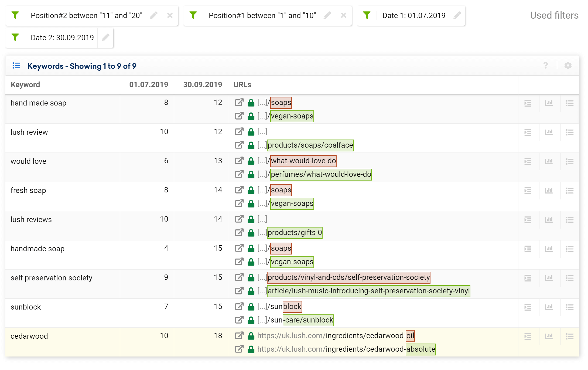Show SERP list for handmade soap row
Image resolution: width=588 pixels, height=370 pixels.
click(528, 249)
